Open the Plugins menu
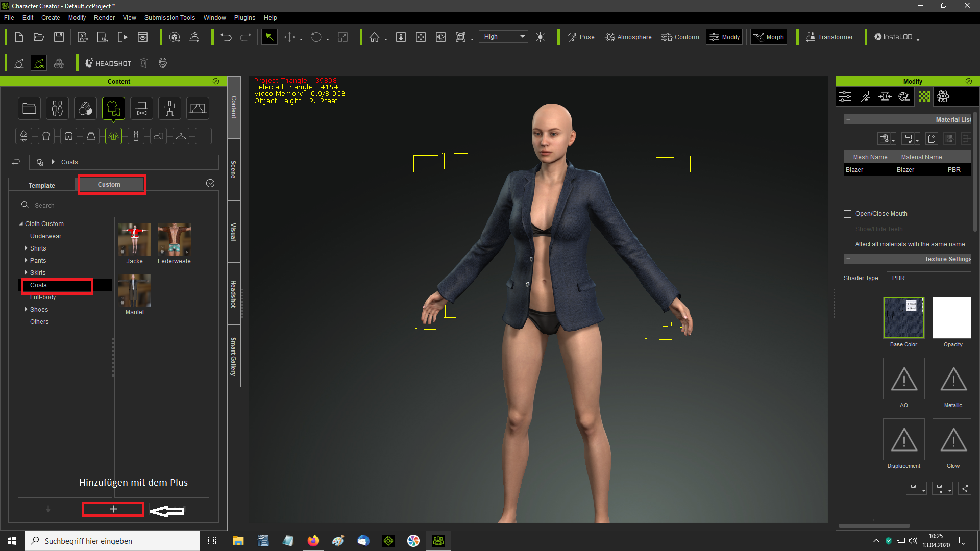This screenshot has width=980, height=551. [244, 17]
